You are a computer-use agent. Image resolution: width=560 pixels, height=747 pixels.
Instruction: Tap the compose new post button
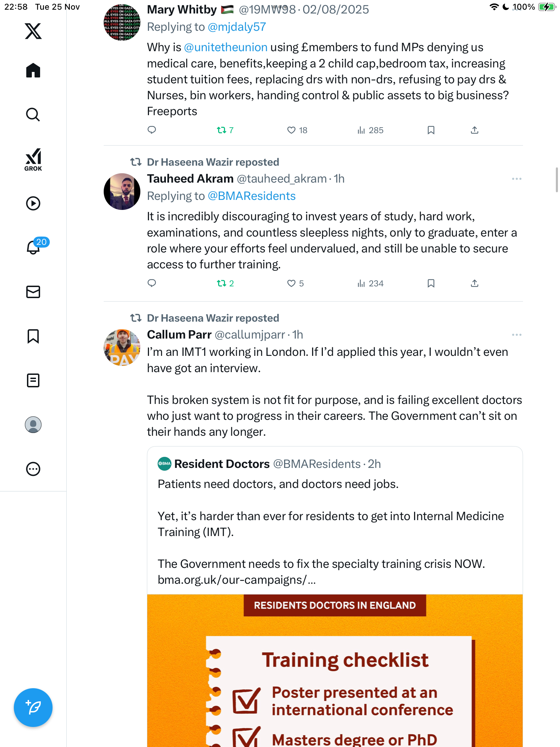pos(33,708)
